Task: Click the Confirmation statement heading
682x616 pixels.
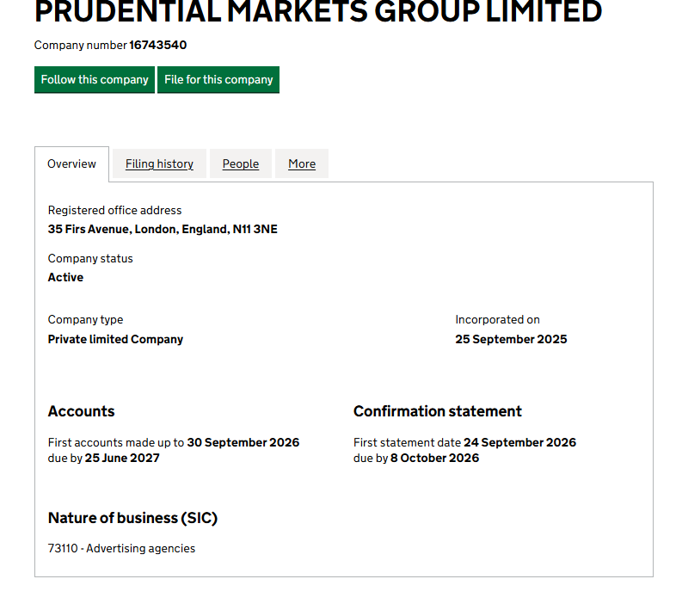Action: click(437, 411)
